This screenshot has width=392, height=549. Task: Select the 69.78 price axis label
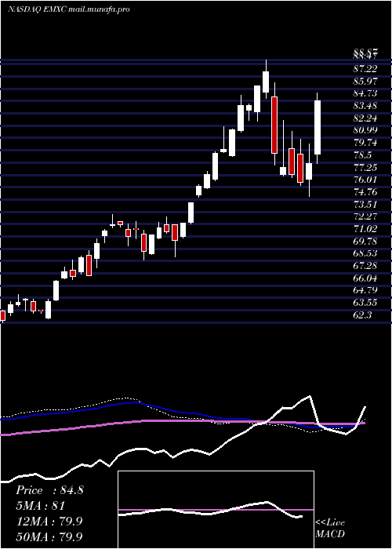tap(365, 241)
